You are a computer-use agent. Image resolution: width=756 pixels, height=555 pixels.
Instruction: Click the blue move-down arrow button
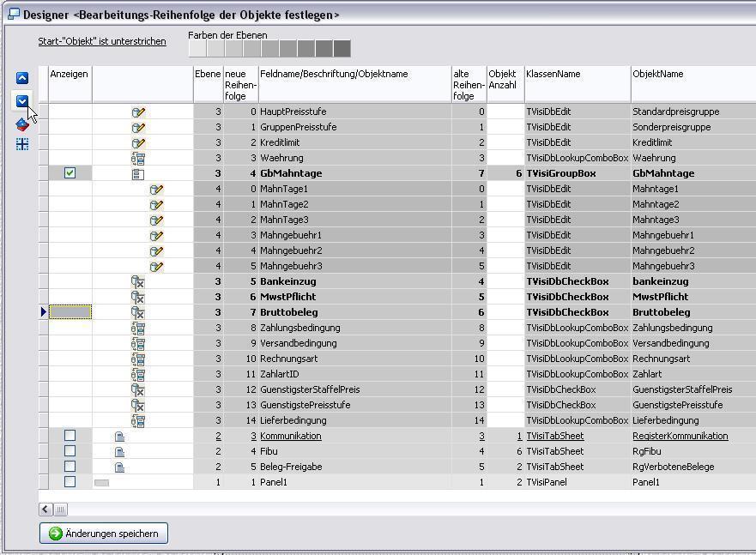[22, 101]
